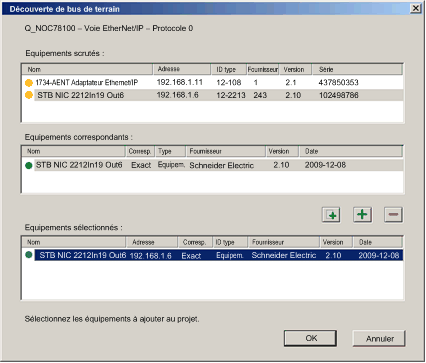Click orange status dot of scanned STB NIC row
The width and height of the screenshot is (426, 363).
[29, 95]
